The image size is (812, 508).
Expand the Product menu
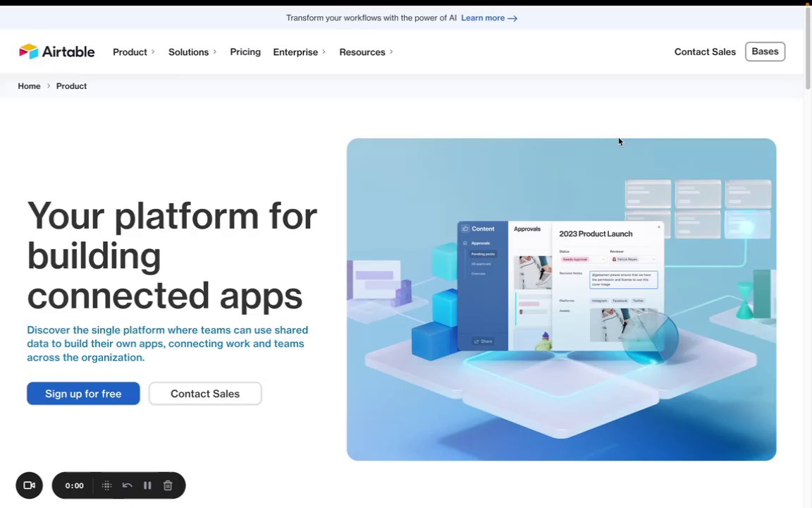tap(134, 52)
